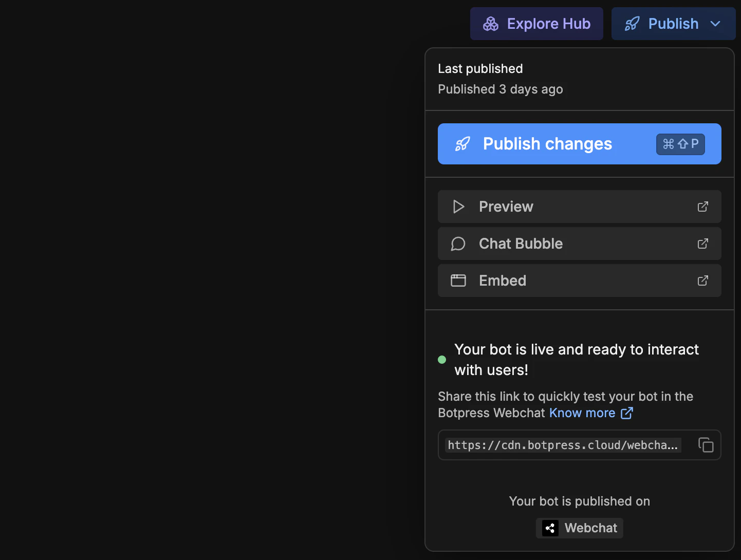Click the webchat URL field
Image resolution: width=741 pixels, height=560 pixels.
[563, 445]
